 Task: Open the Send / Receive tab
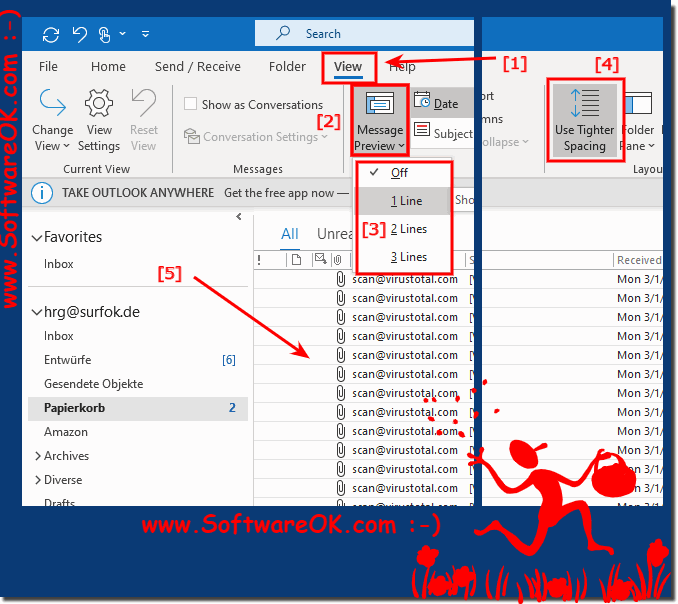[x=198, y=67]
